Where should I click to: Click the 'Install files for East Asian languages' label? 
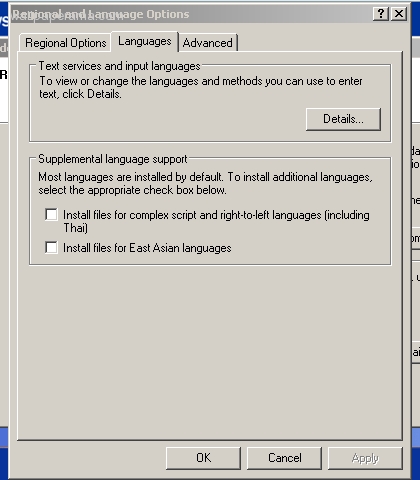(147, 248)
